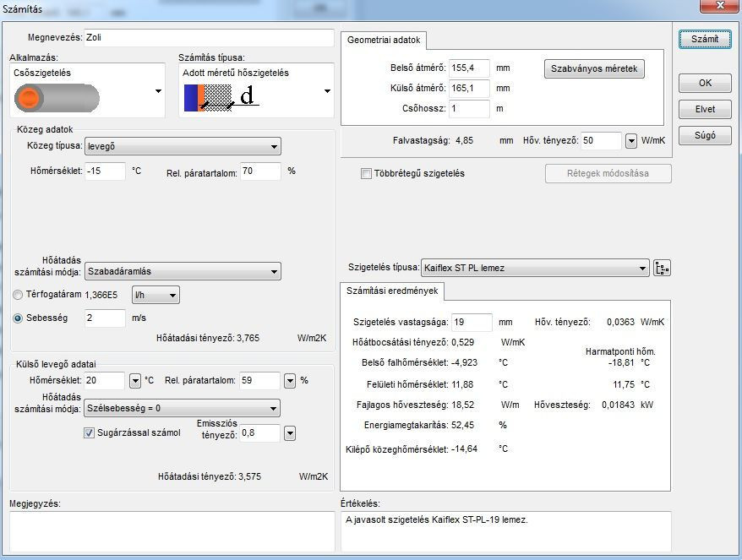The width and height of the screenshot is (742, 560).
Task: Click the Hőátbocsátási tényező value 0,529
Action: click(463, 342)
